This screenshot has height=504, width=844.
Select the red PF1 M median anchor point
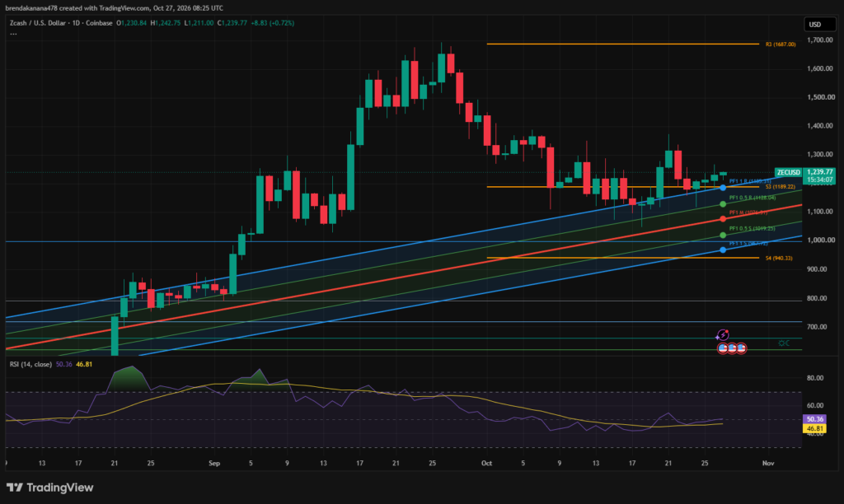pyautogui.click(x=723, y=219)
